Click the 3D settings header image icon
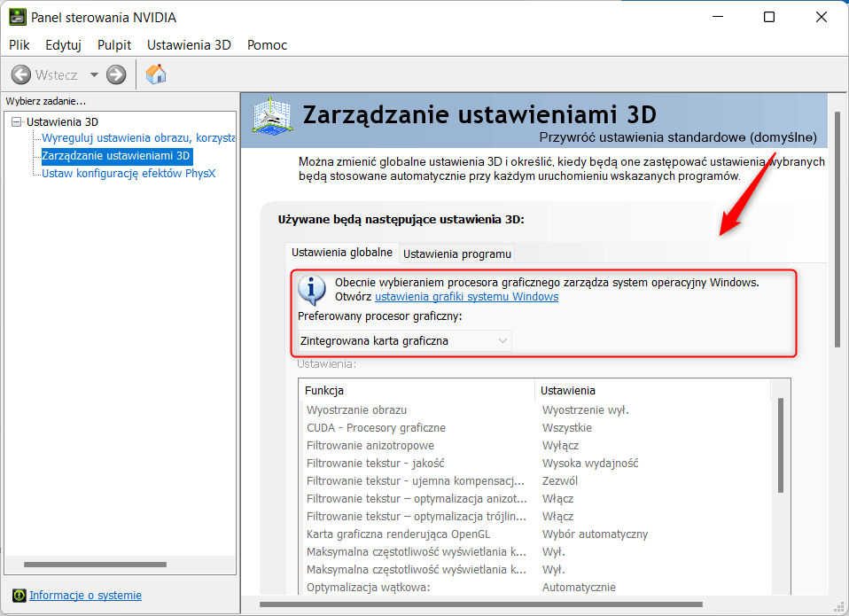Screen dimensions: 849x616 [273, 115]
